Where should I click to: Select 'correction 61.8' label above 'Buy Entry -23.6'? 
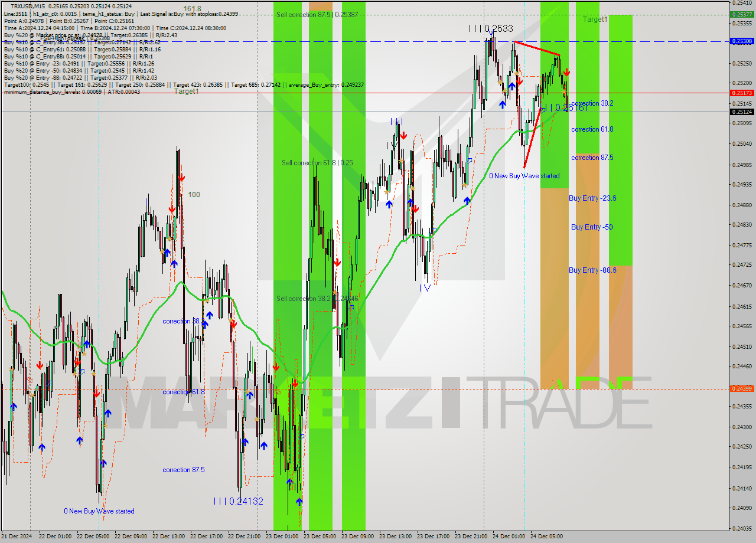592,129
